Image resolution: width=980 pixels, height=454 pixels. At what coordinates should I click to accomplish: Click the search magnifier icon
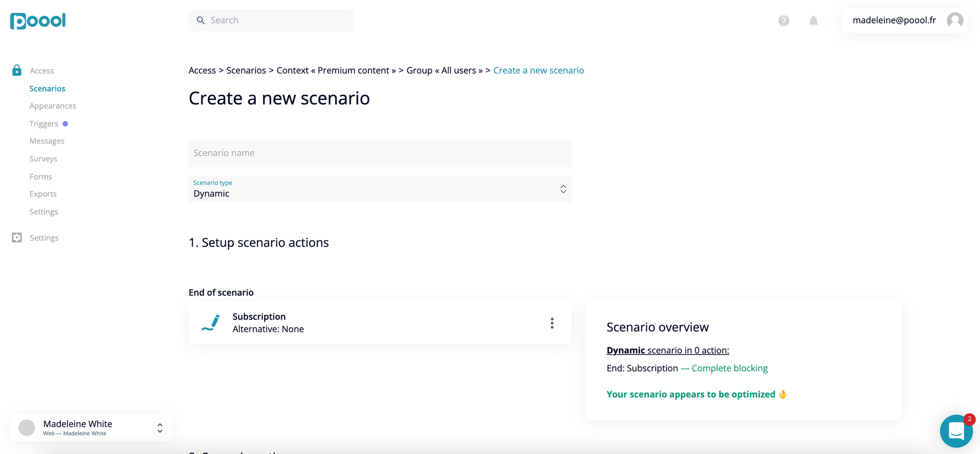point(200,20)
